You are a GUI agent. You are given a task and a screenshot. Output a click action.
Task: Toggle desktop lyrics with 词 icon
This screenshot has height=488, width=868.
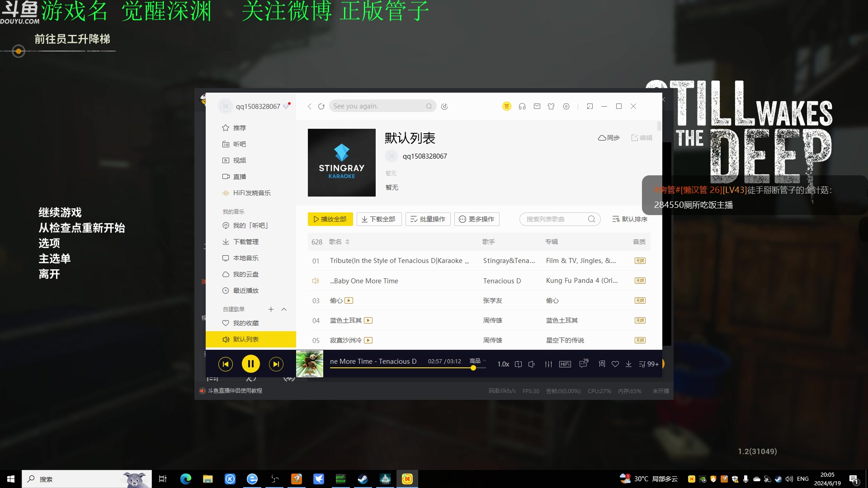click(x=602, y=364)
